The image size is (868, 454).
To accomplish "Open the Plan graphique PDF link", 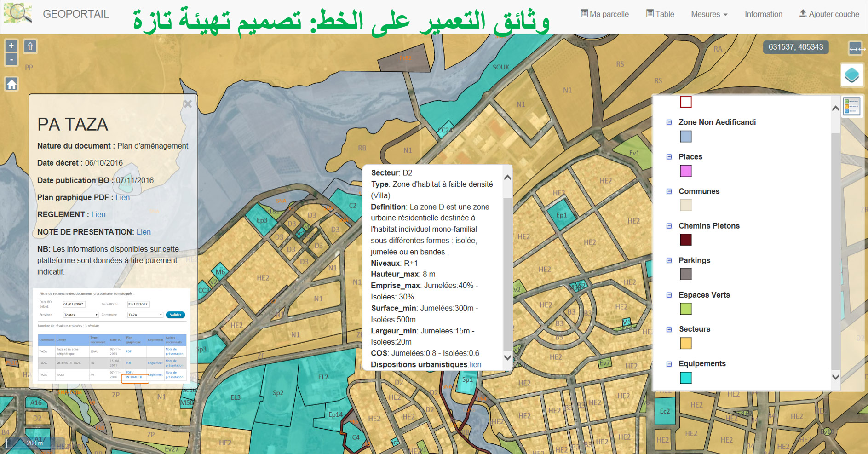I will (122, 197).
